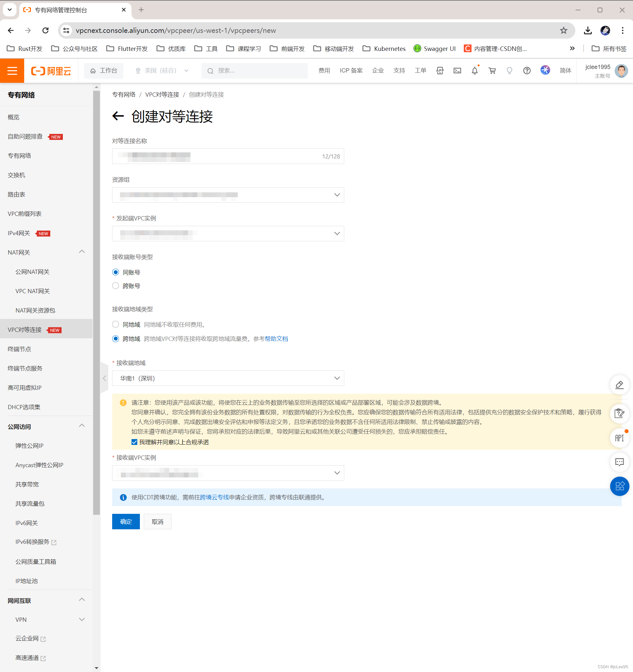Go back in browser history
The image size is (633, 672).
[11, 30]
